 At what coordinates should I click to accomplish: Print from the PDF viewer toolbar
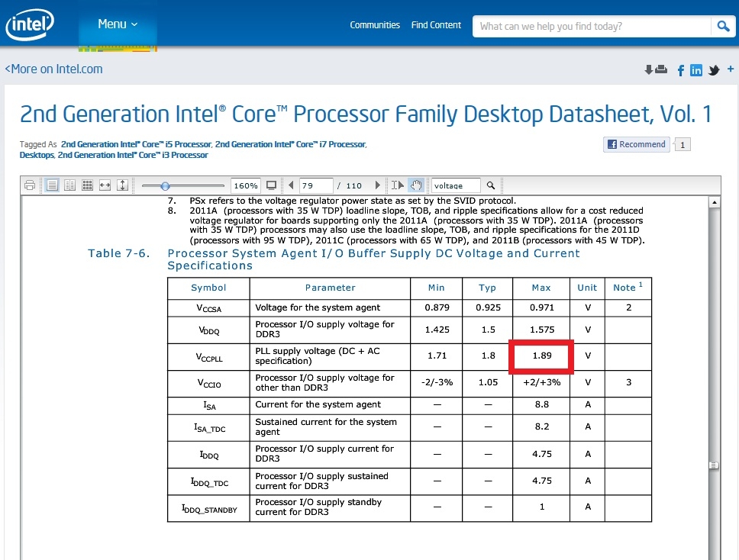[30, 185]
